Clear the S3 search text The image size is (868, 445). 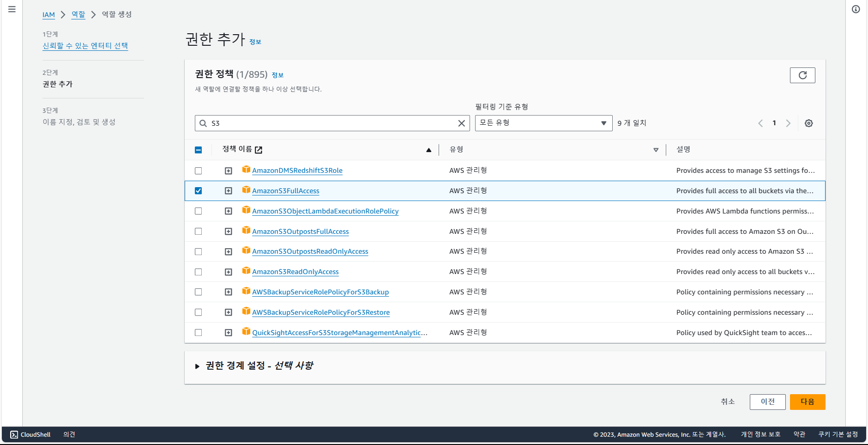461,123
